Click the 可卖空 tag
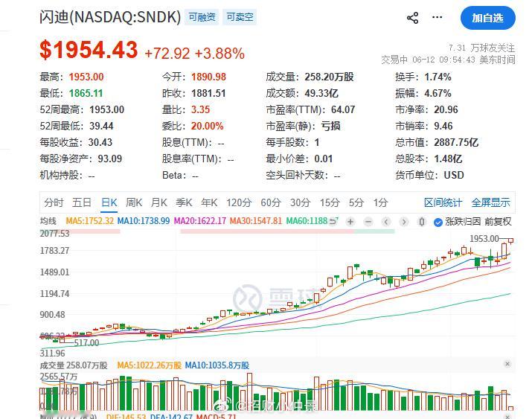The height and width of the screenshot is (419, 532). click(x=240, y=17)
